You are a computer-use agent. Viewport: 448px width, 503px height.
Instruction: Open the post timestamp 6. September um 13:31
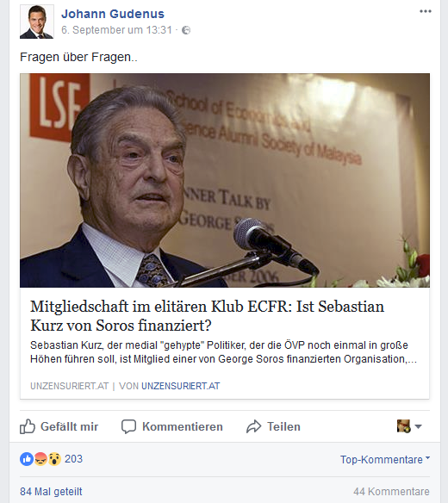pos(117,30)
